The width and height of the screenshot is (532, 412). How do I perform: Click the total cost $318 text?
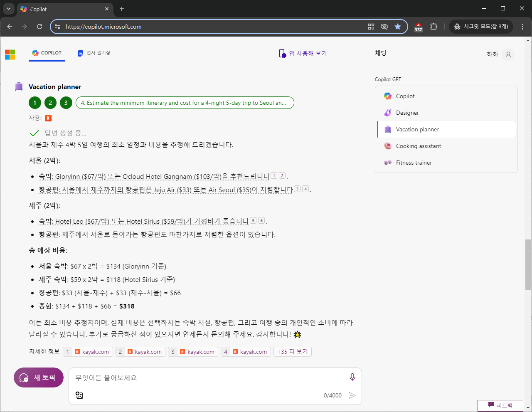127,306
